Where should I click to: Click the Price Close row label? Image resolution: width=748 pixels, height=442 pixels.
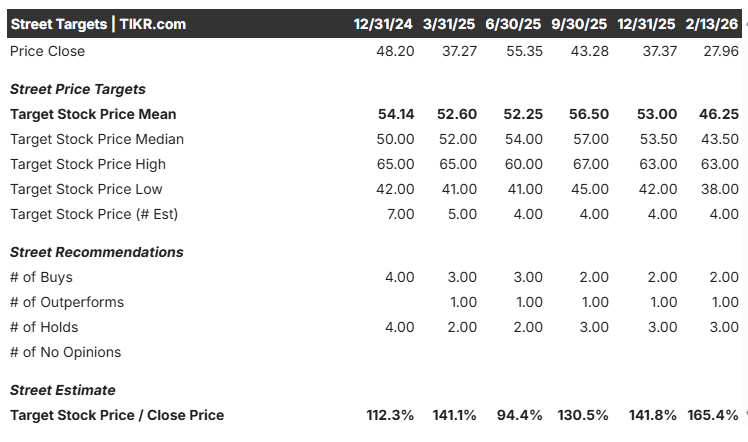(48, 51)
